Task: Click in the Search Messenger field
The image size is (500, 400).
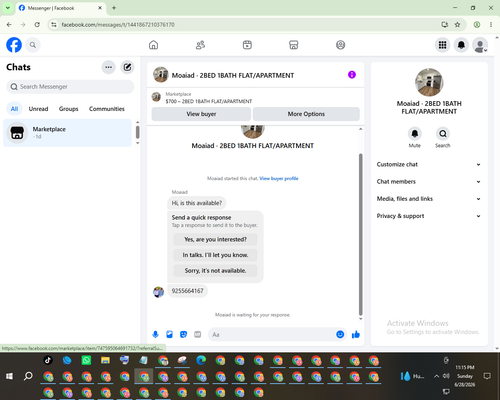Action: tap(70, 87)
